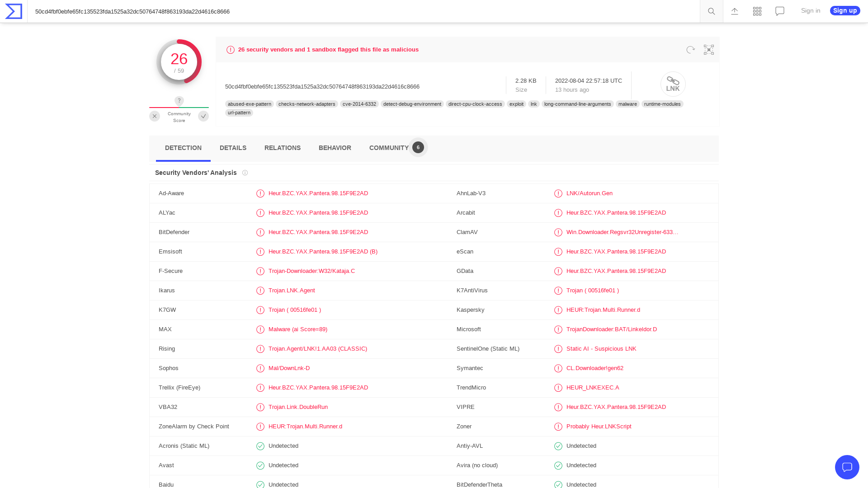Click the malware tag
Viewport: 868px width, 488px height.
pos(627,104)
